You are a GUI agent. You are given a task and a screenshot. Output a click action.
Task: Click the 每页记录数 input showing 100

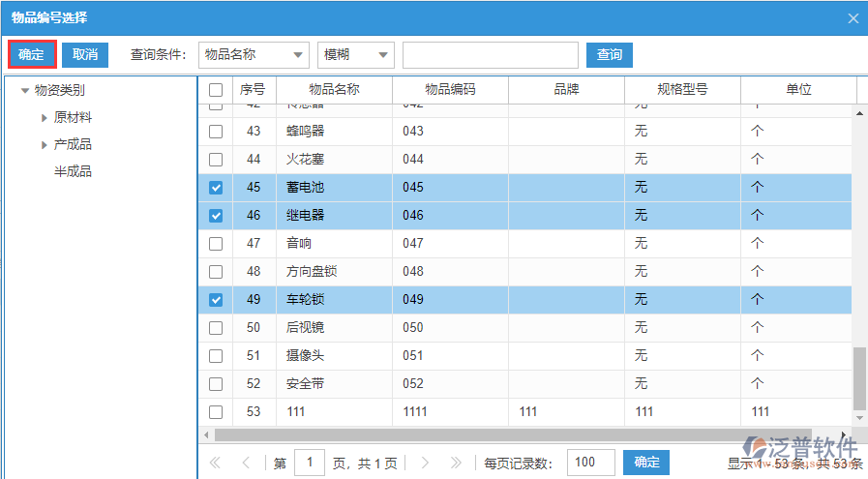590,463
